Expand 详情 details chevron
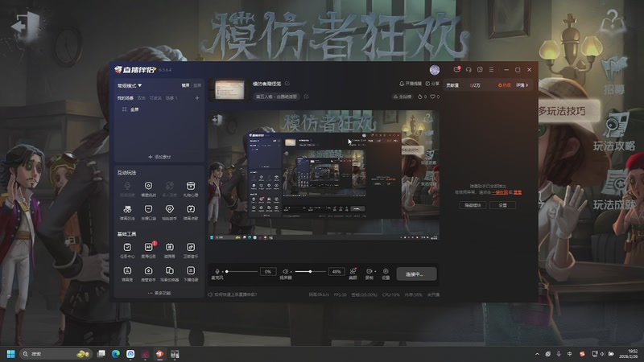Screen dimensions: 644x362 point(522,85)
